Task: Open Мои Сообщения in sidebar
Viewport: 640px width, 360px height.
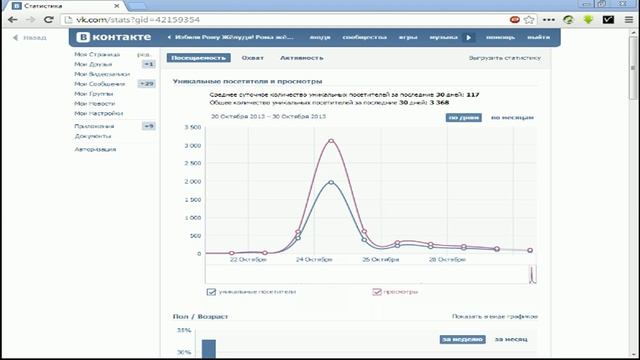Action: click(x=100, y=84)
